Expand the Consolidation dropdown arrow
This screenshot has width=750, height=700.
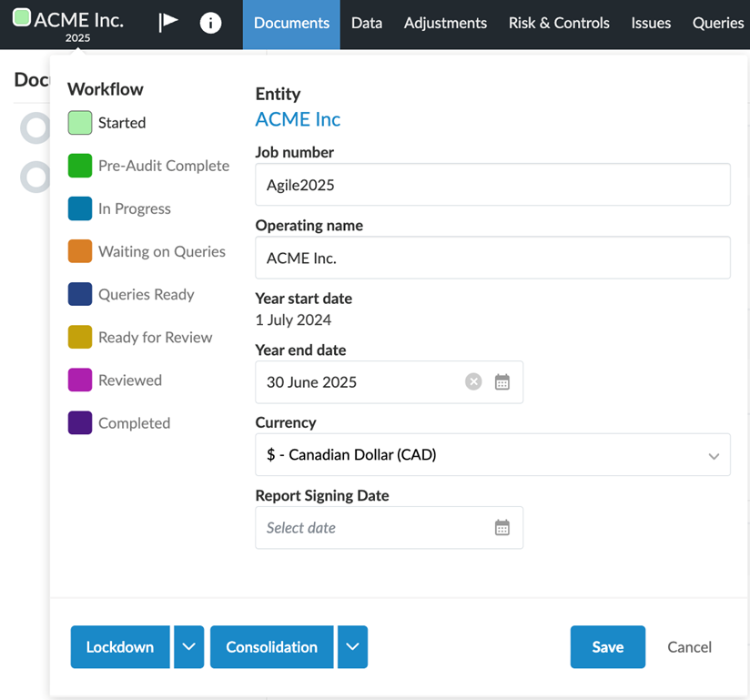pos(352,647)
